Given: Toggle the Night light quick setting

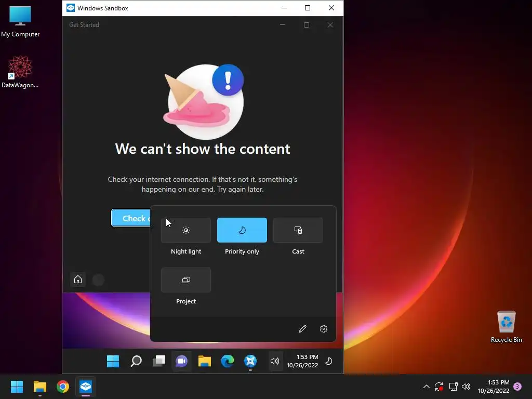Looking at the screenshot, I should tap(186, 230).
